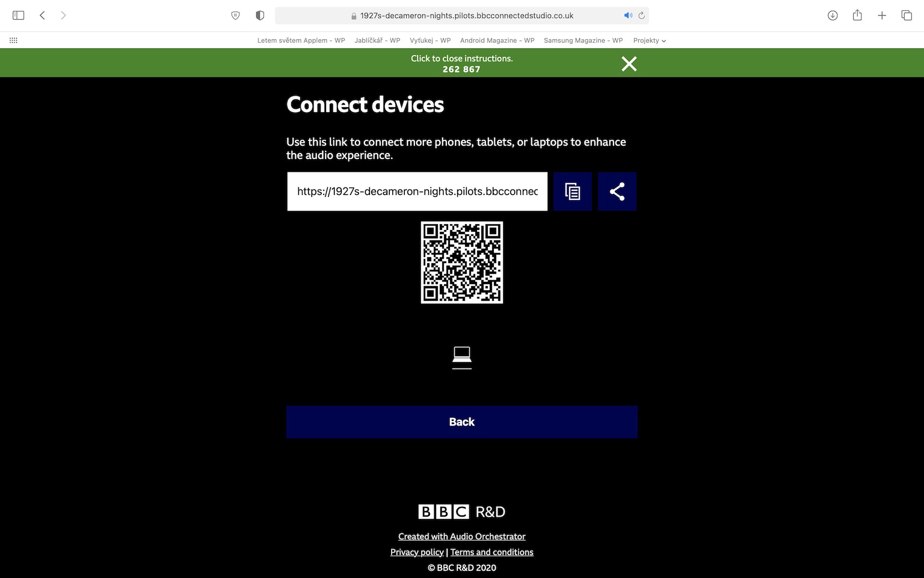Reload the page with the refresh icon
Screen dimensions: 924x578
(642, 16)
